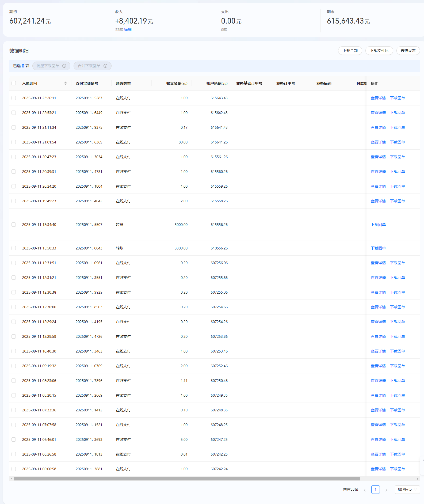The image size is (424, 504).
Task: Click the previous page arrow
Action: (365, 490)
